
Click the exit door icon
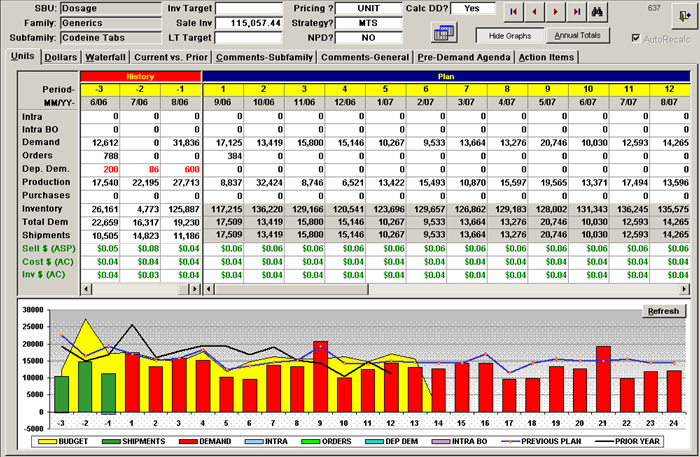(684, 17)
